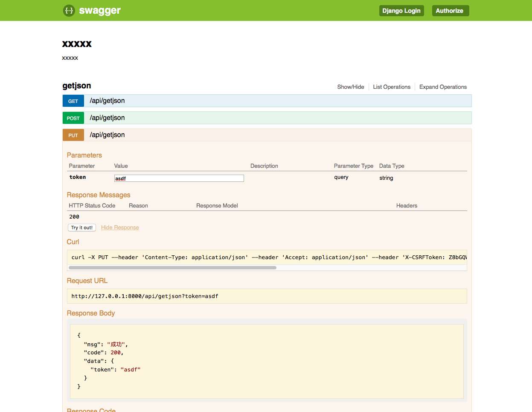The image size is (532, 412).
Task: Click the Value column header
Action: click(121, 166)
